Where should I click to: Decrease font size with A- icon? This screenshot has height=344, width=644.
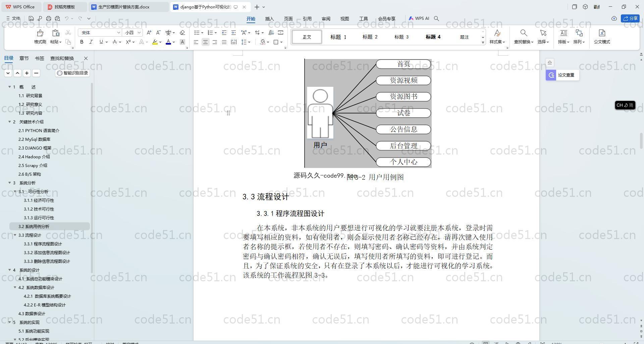(158, 33)
